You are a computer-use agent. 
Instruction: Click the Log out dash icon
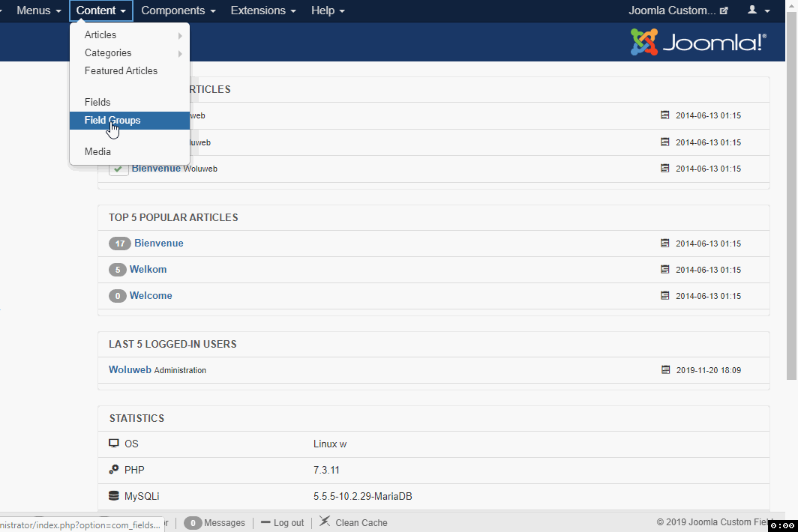coord(265,522)
